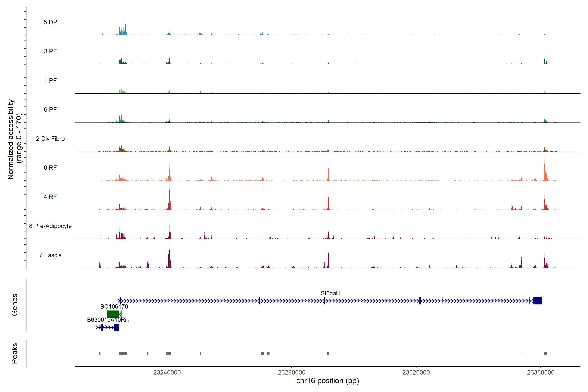Click the 7 Fascia track label
Screen dimensions: 588x392
[x=50, y=255]
